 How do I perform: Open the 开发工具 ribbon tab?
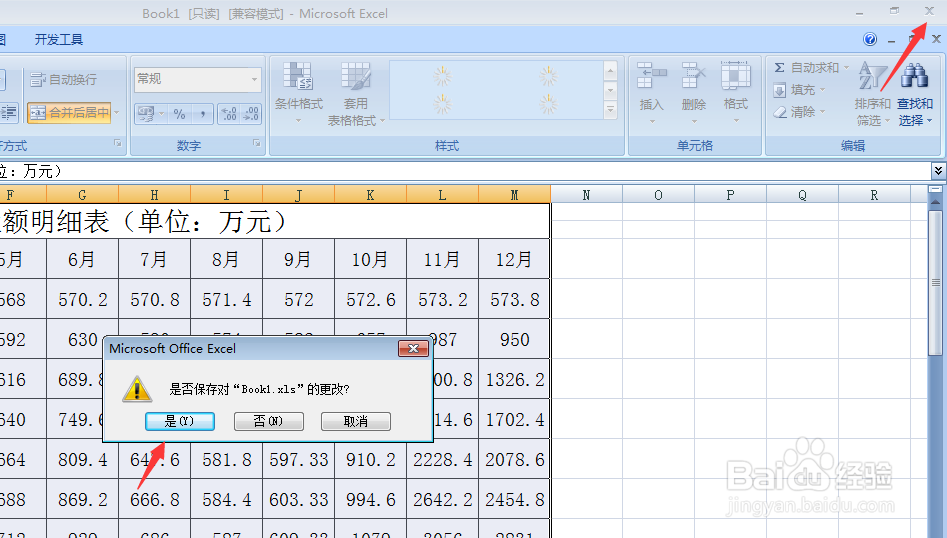point(59,40)
